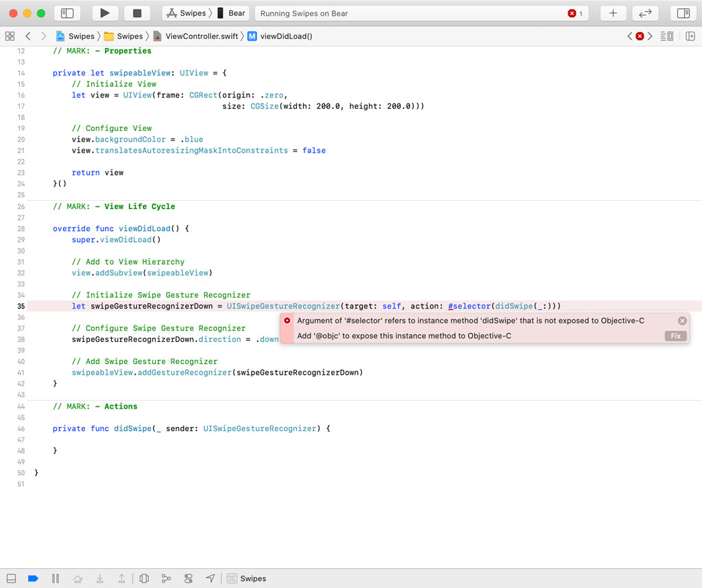Open the related items grid menu

point(10,36)
